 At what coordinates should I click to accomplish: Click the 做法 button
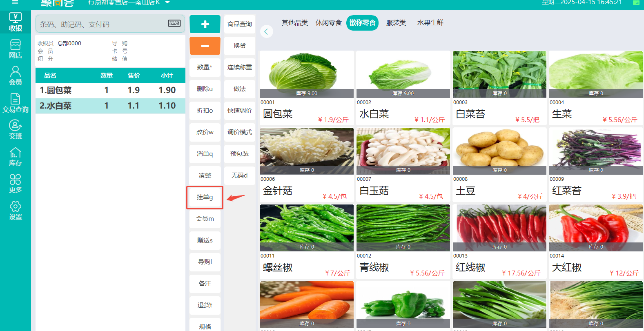[x=240, y=89]
